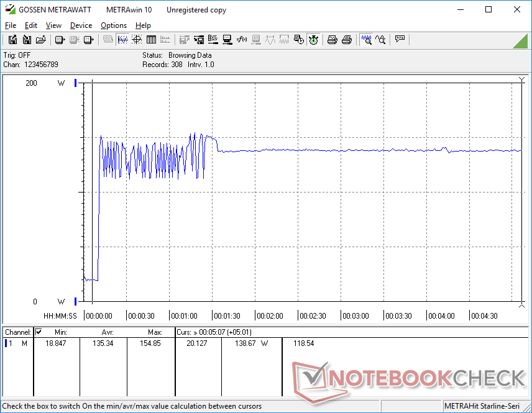Image resolution: width=532 pixels, height=413 pixels.
Task: Open the Device menu
Action: pyautogui.click(x=81, y=25)
